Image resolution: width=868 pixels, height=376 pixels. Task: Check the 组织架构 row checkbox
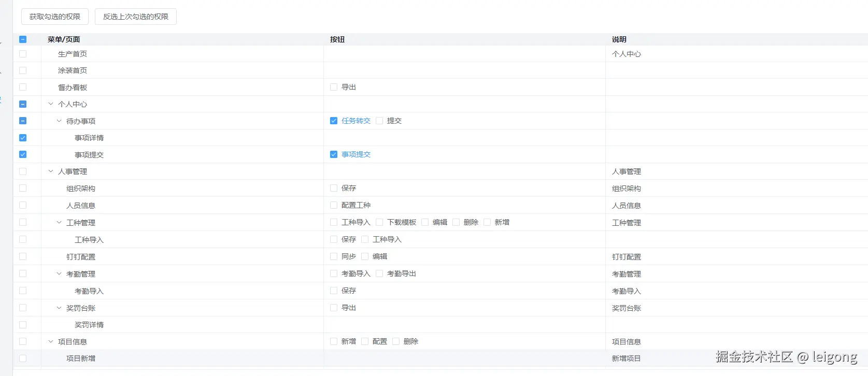23,188
